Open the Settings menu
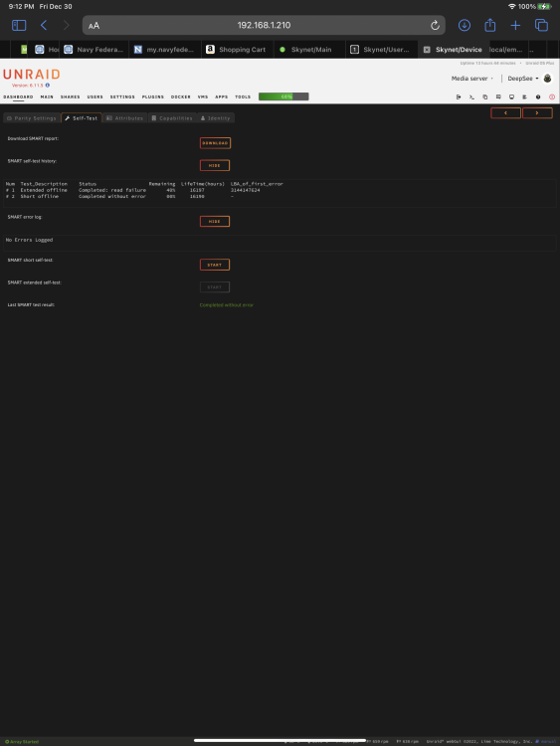Image resolution: width=560 pixels, height=746 pixels. point(122,97)
